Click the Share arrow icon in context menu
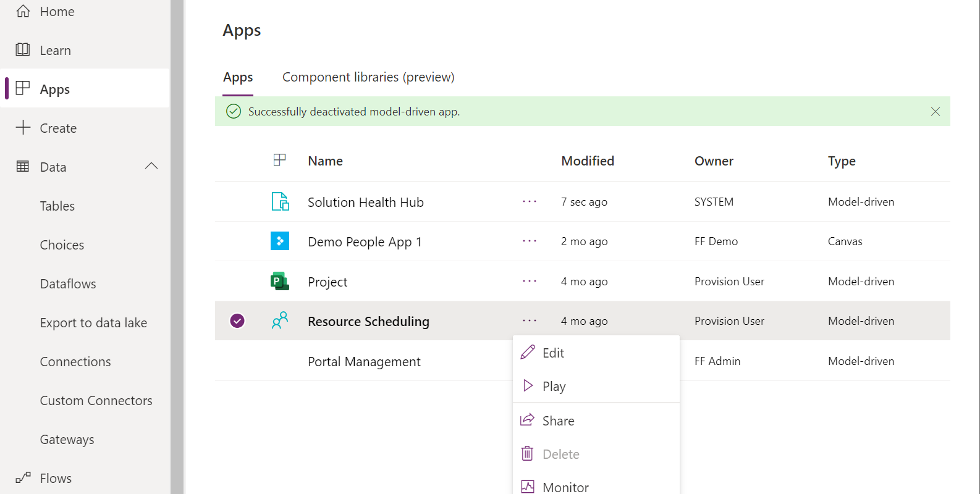980x494 pixels. (x=527, y=420)
